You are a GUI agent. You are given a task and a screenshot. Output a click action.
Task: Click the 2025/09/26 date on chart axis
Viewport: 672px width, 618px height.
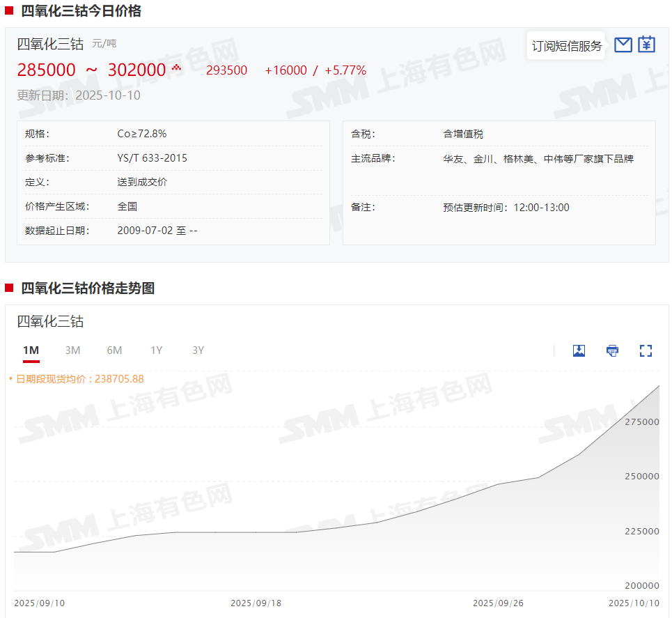pos(498,603)
